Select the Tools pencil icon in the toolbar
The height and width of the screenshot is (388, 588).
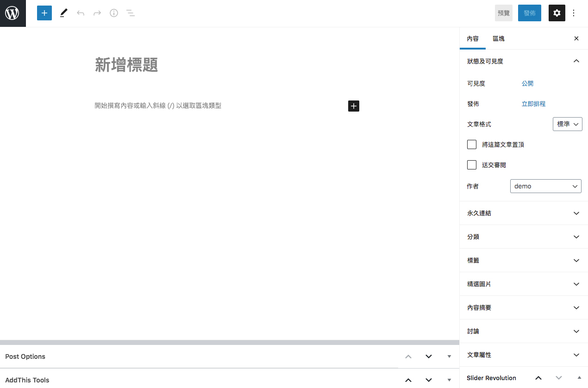tap(63, 13)
